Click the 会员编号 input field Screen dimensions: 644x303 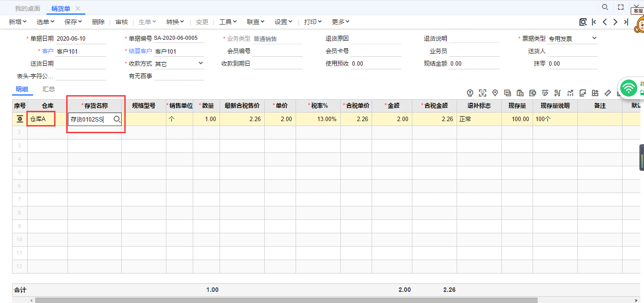[277, 51]
